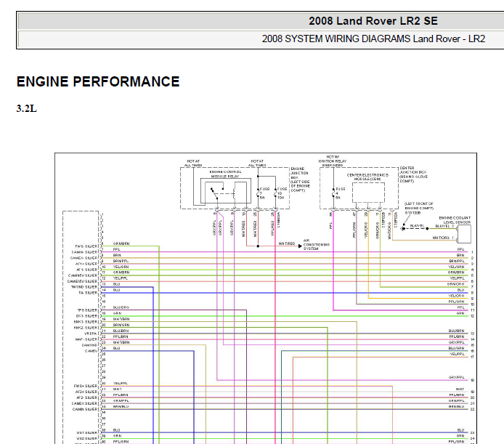Select the Fuse 10 10A symbol
Viewport: 504px width, 444px height.
click(275, 193)
